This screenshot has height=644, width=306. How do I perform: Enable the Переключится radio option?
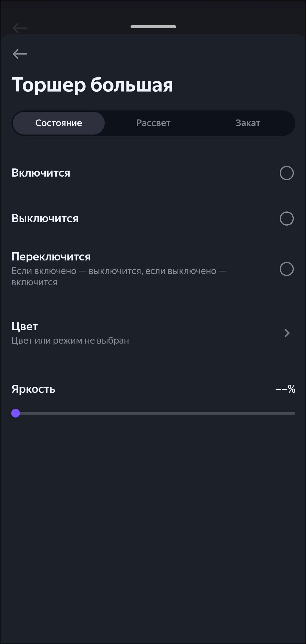coord(286,269)
